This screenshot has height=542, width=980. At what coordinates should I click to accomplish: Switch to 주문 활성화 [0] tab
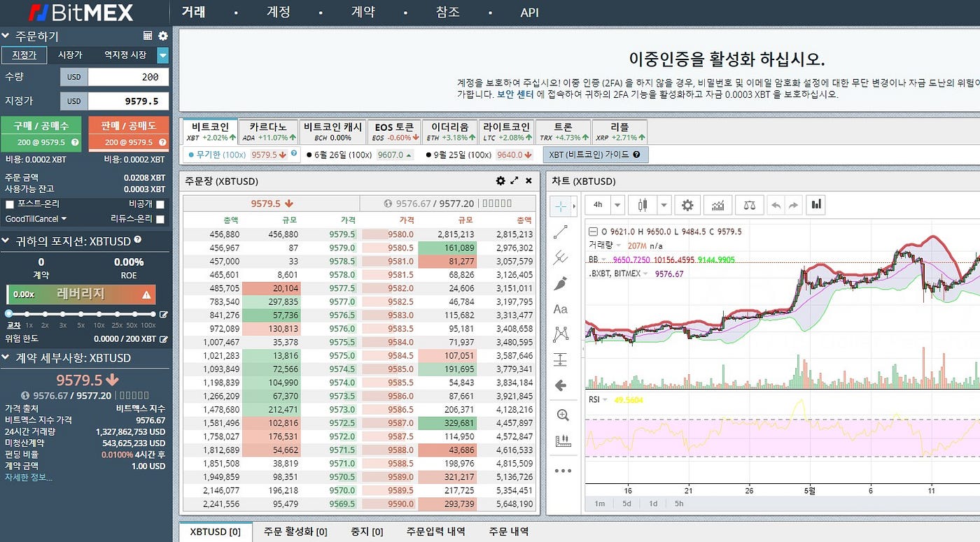coord(295,532)
